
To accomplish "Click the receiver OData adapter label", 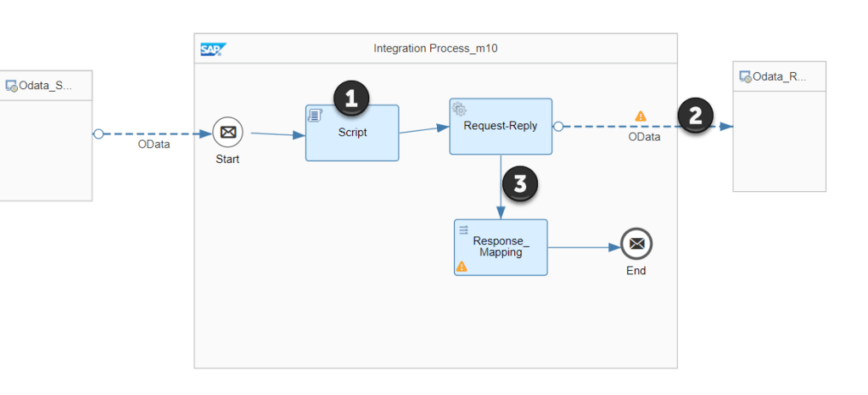I will pos(644,137).
